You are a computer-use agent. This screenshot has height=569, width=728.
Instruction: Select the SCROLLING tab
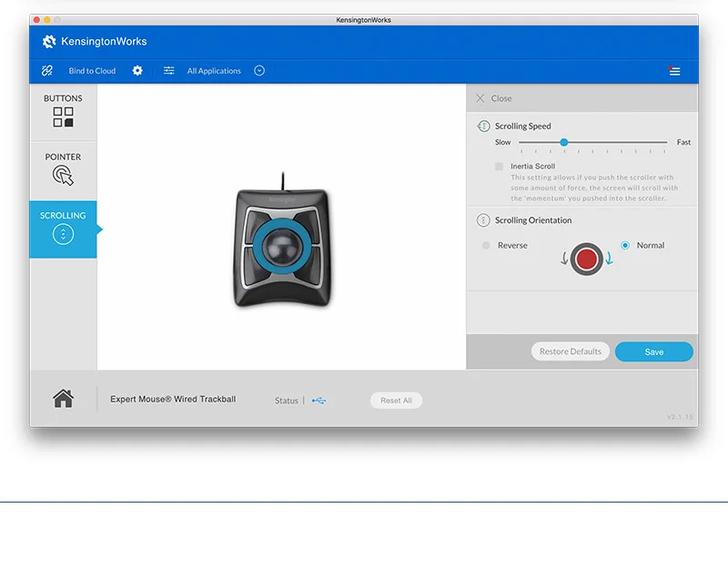point(63,229)
